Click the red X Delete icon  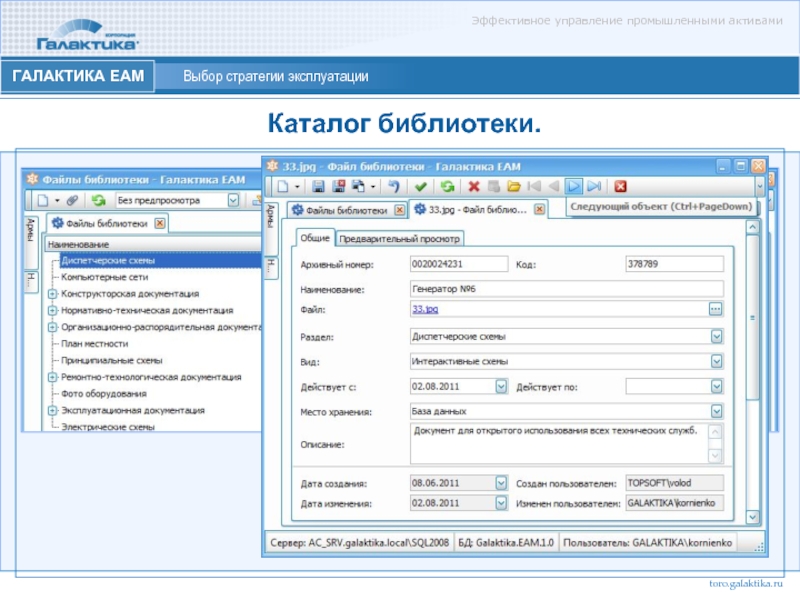tap(474, 186)
